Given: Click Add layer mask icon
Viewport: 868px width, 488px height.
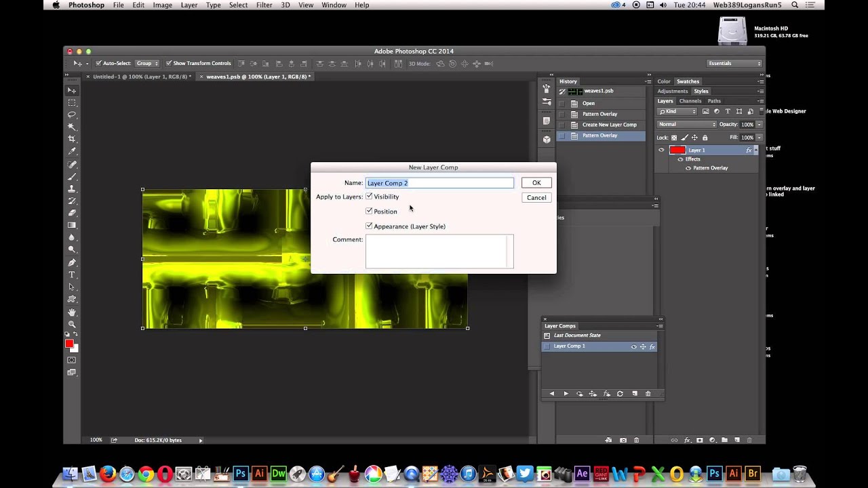Looking at the screenshot, I should tap(699, 440).
